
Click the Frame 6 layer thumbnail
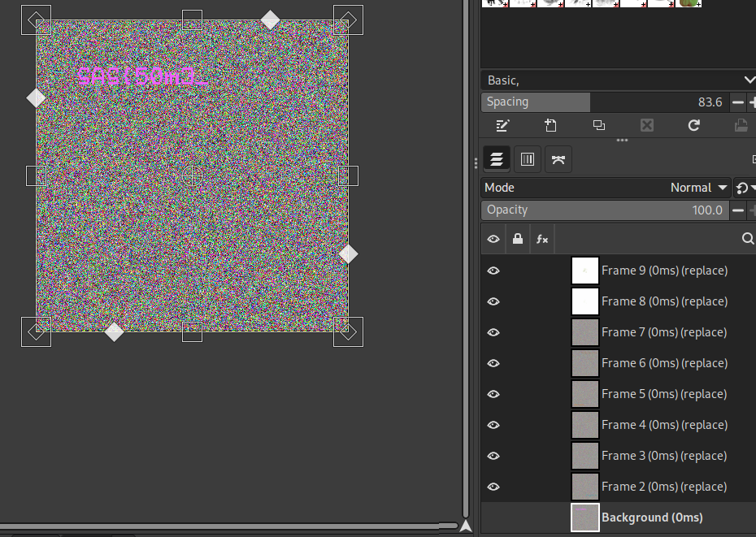pos(584,363)
